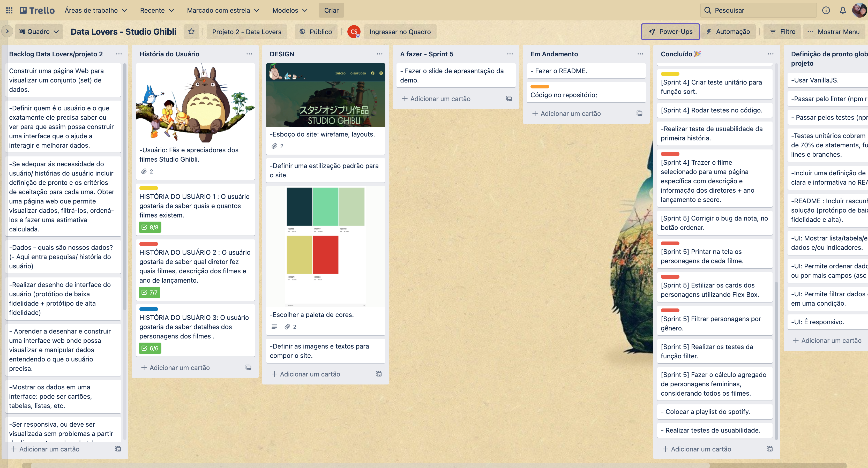Open the CS member avatar

point(354,32)
